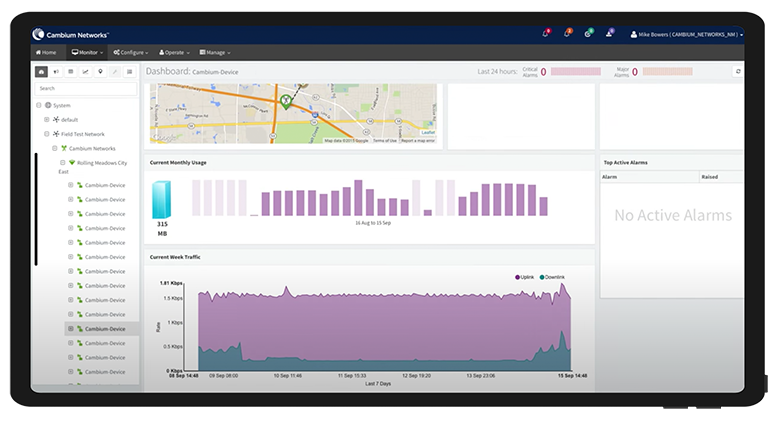The image size is (777, 432).
Task: Open Terms of Use map link
Action: [385, 141]
